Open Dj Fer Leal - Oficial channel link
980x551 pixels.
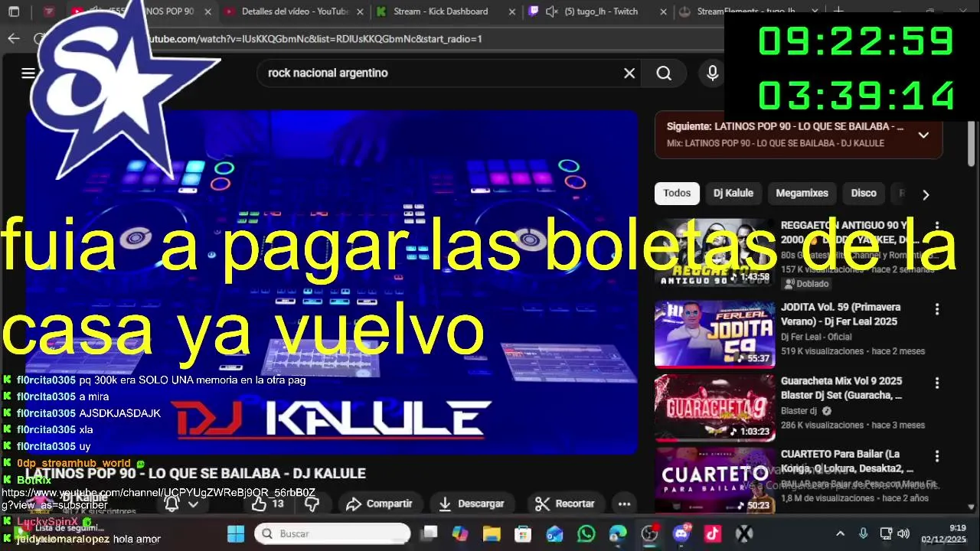pos(816,337)
